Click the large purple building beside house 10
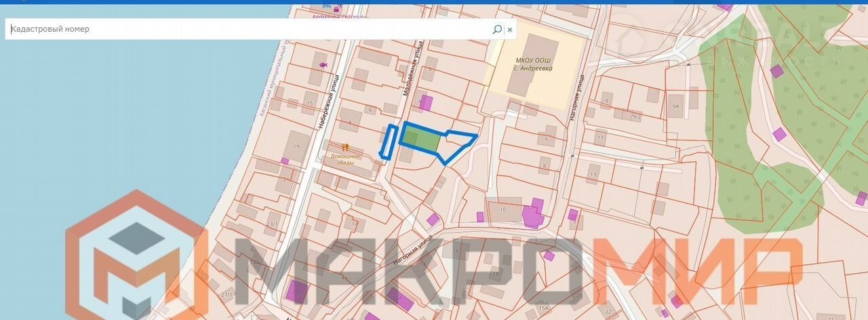This screenshot has width=868, height=320. point(532,216)
